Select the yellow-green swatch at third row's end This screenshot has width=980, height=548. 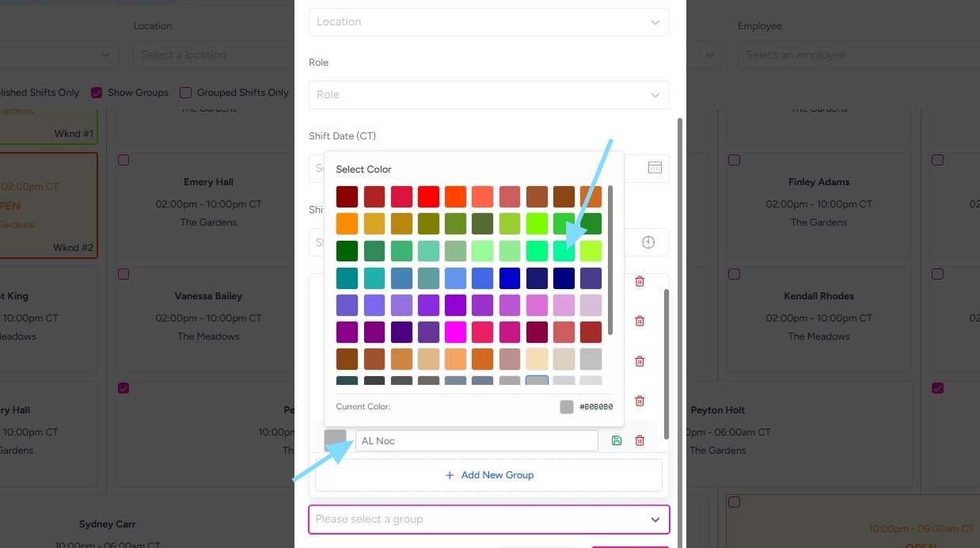pos(591,251)
